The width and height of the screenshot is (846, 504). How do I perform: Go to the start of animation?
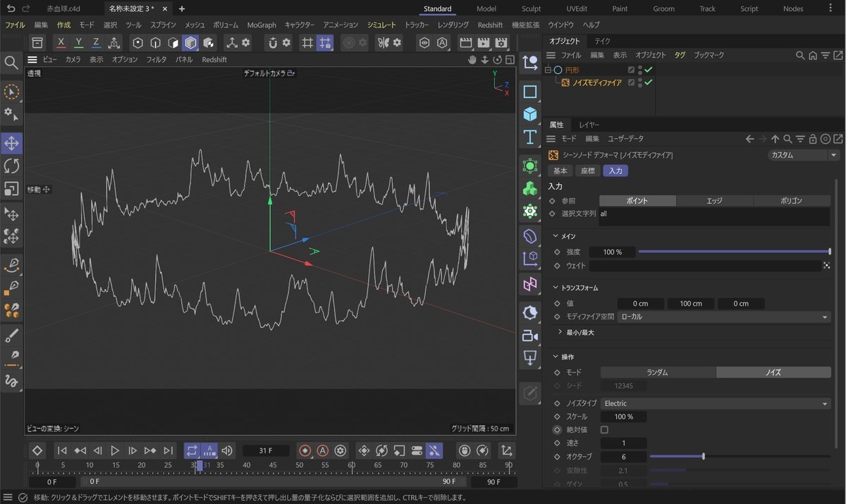pos(62,450)
